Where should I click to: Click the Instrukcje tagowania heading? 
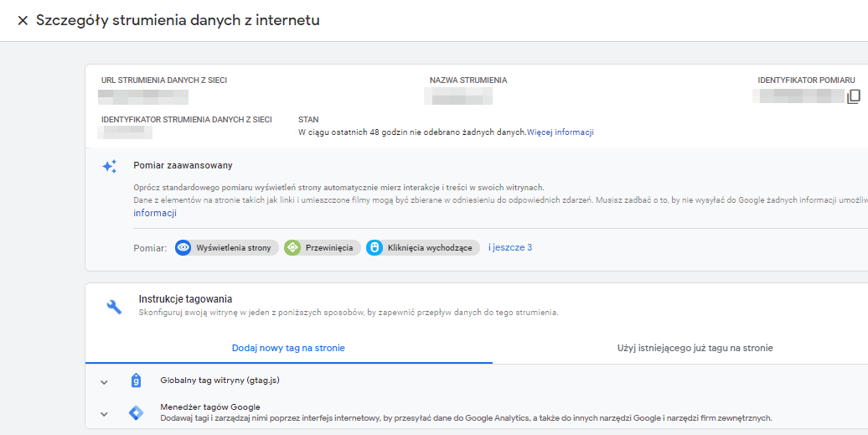tap(185, 299)
